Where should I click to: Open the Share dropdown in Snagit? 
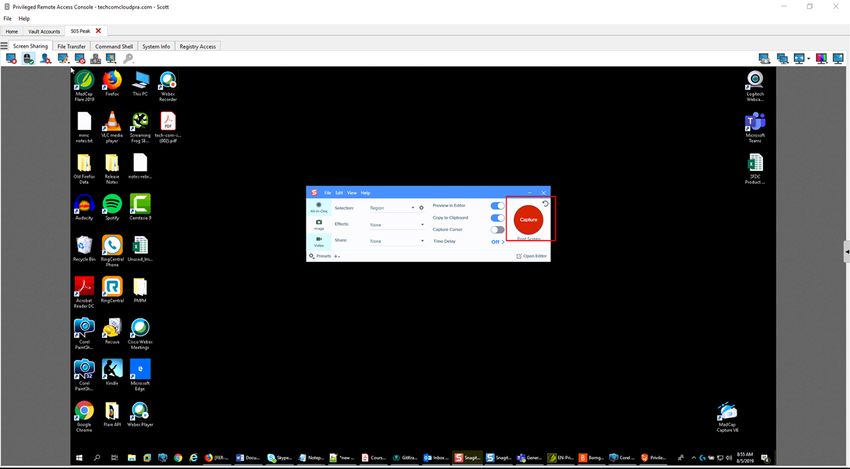click(x=396, y=241)
